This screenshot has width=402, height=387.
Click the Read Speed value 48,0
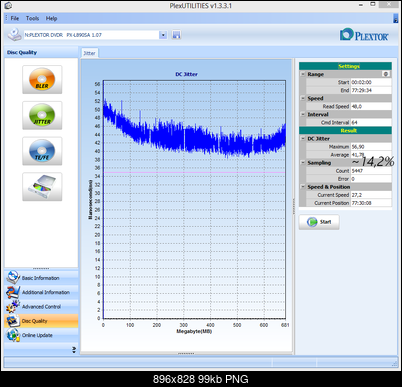tap(371, 106)
